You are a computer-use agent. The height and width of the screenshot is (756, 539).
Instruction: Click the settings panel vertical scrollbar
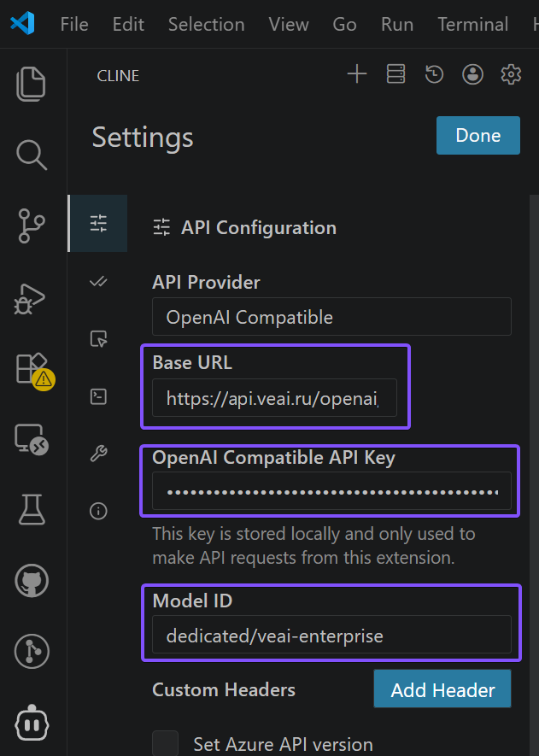pyautogui.click(x=534, y=475)
